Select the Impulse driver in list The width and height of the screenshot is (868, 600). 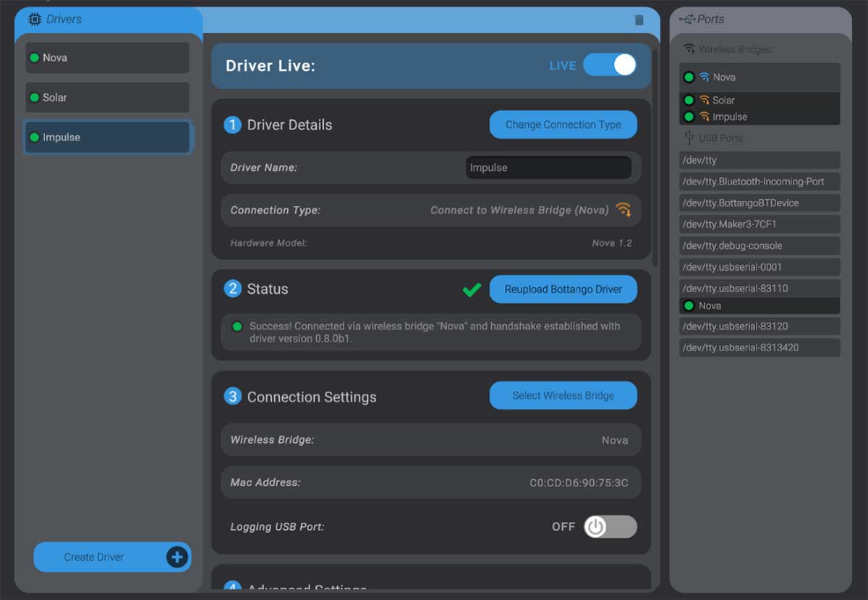107,138
